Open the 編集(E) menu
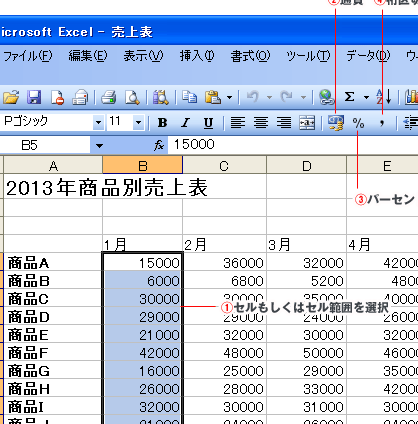The image size is (418, 424). pos(88,56)
